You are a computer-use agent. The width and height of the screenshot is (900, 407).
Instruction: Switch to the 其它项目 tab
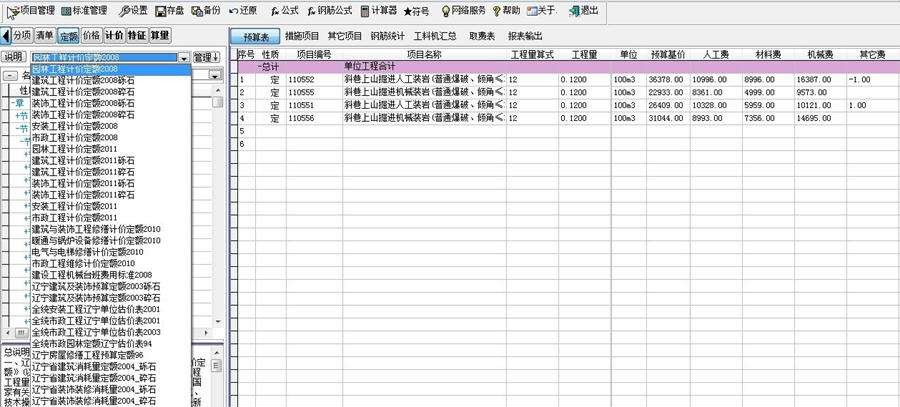(345, 36)
